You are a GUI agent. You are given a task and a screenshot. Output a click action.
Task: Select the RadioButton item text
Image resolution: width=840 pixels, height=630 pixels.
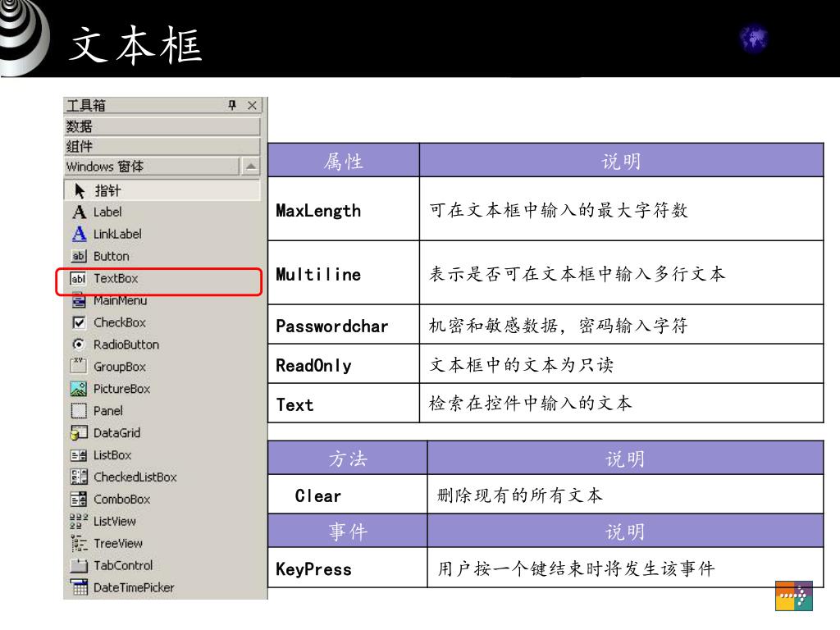click(126, 345)
